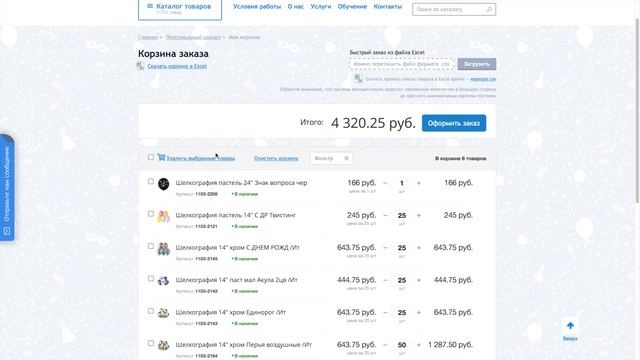Decrease quantity of Знак вопроса чер item
Screen dimensions: 640x360
385,183
